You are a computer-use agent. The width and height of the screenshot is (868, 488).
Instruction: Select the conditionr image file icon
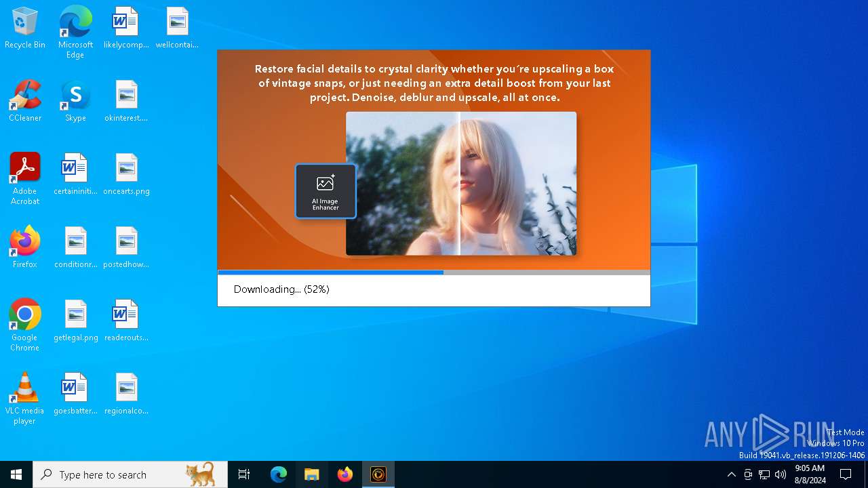coord(75,248)
